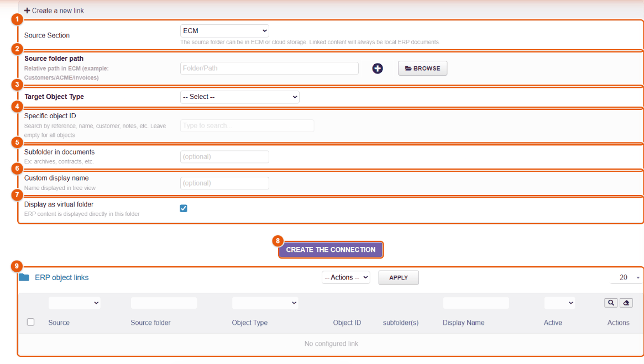Open the Actions dropdown
The height and width of the screenshot is (364, 644).
tap(346, 277)
